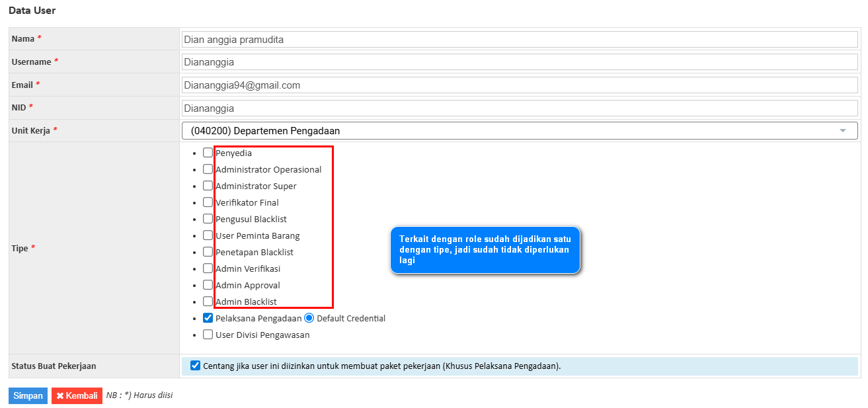The height and width of the screenshot is (408, 868).
Task: Click the Unit Kerja dropdown arrow
Action: pyautogui.click(x=843, y=131)
